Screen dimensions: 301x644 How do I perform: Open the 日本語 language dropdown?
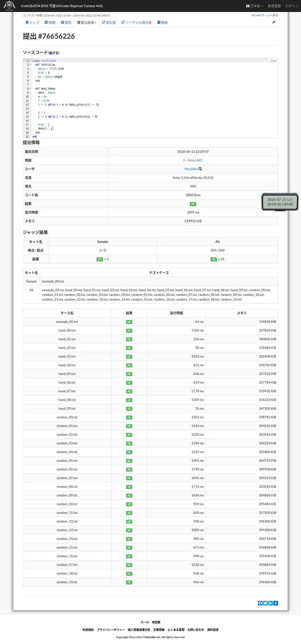(x=254, y=6)
